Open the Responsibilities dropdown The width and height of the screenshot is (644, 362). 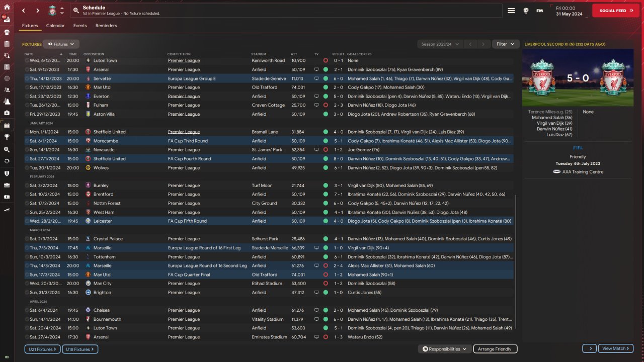click(x=444, y=349)
